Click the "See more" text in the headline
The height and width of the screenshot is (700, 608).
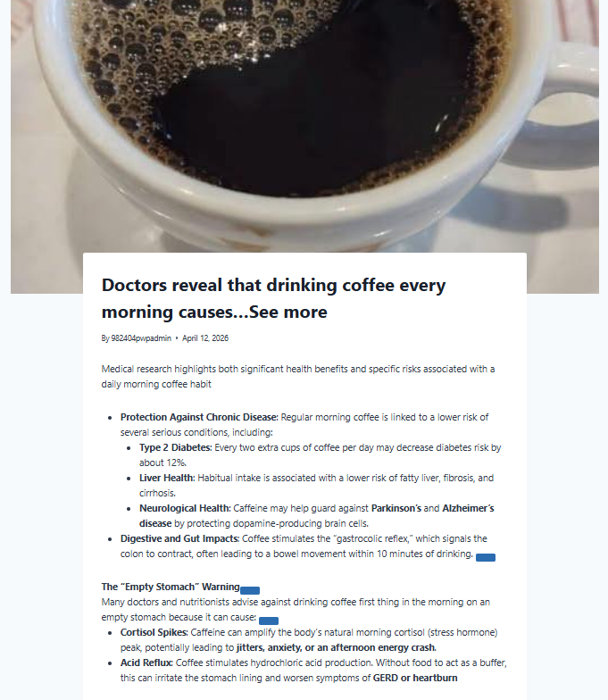287,312
